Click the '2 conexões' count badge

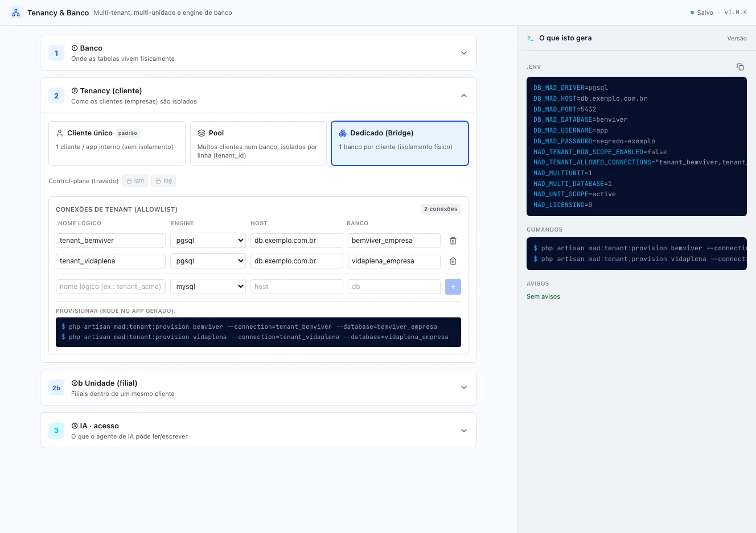pos(441,209)
